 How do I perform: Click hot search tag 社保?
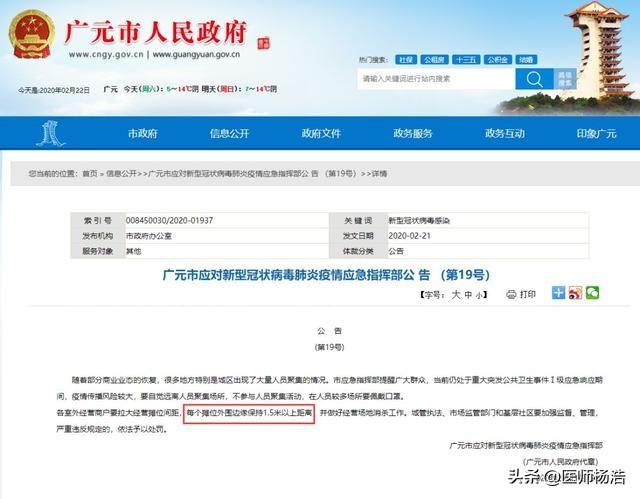click(405, 60)
